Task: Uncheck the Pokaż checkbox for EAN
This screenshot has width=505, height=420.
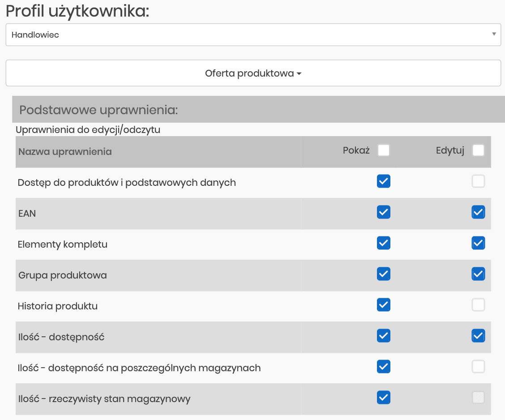Action: point(383,212)
